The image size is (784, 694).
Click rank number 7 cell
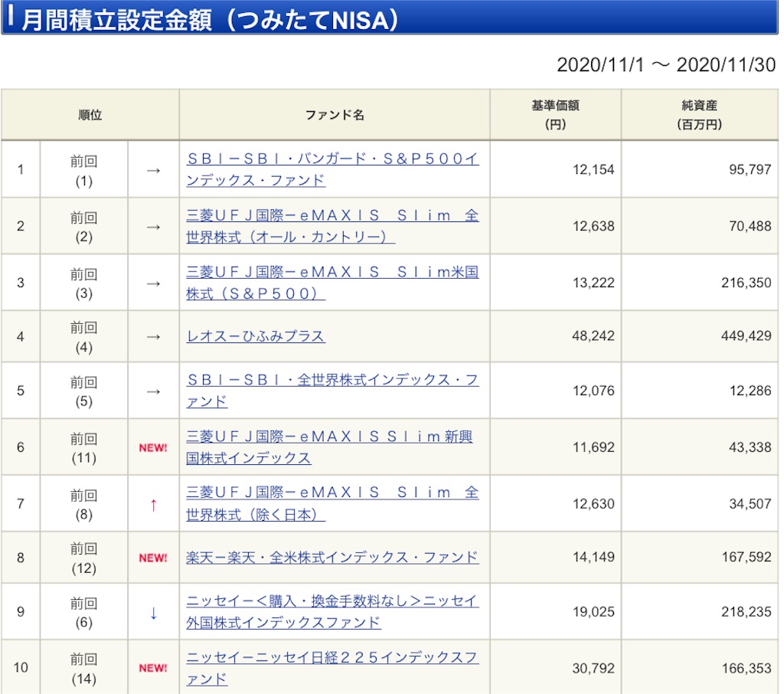click(x=21, y=504)
